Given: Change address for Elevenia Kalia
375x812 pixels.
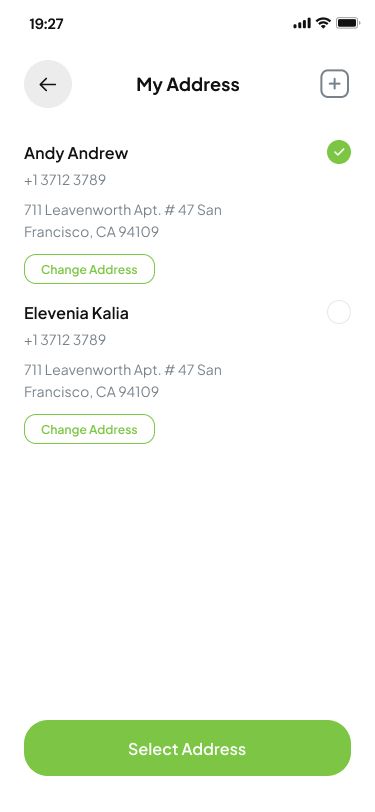Looking at the screenshot, I should click(x=89, y=429).
